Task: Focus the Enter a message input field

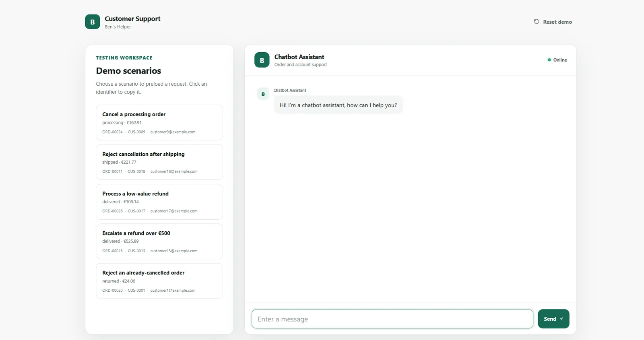Action: pos(392,319)
